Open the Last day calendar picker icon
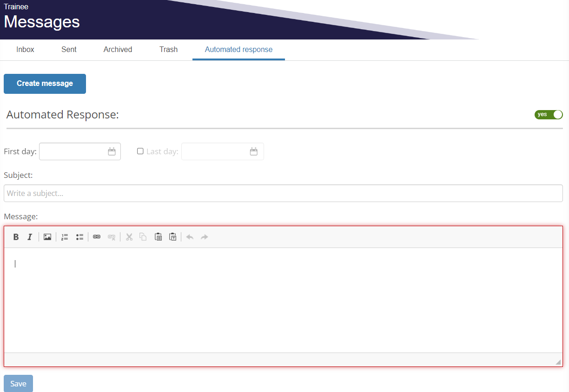Viewport: 569px width, 392px height. pos(253,151)
